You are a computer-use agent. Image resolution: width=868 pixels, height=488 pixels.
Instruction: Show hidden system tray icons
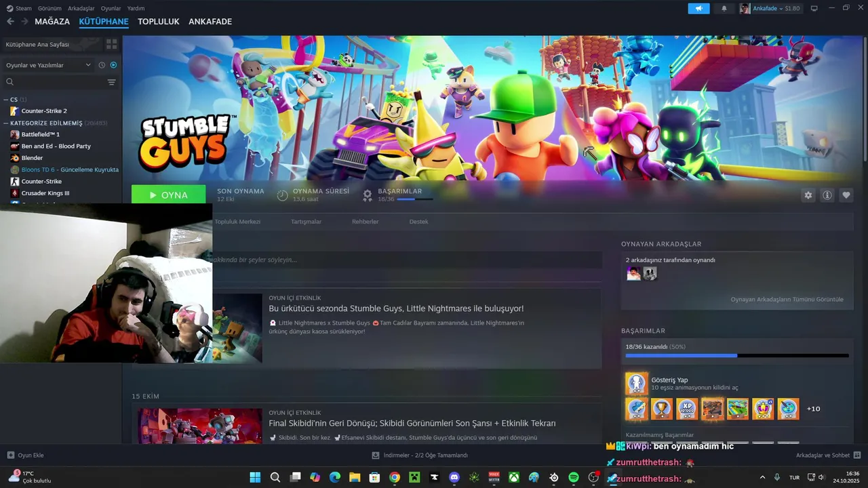[762, 477]
